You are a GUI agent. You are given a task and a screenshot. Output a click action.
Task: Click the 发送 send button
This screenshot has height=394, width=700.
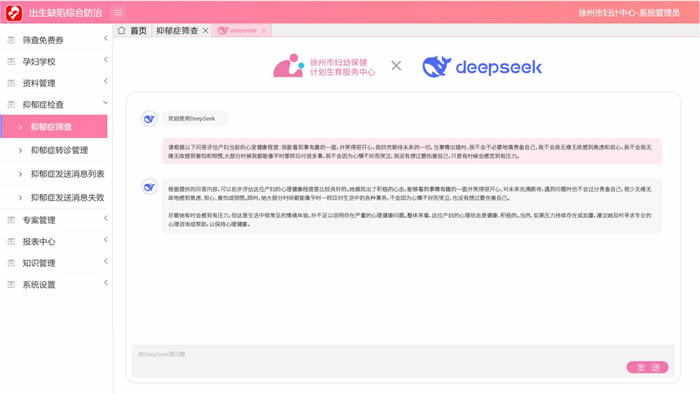[x=647, y=367]
